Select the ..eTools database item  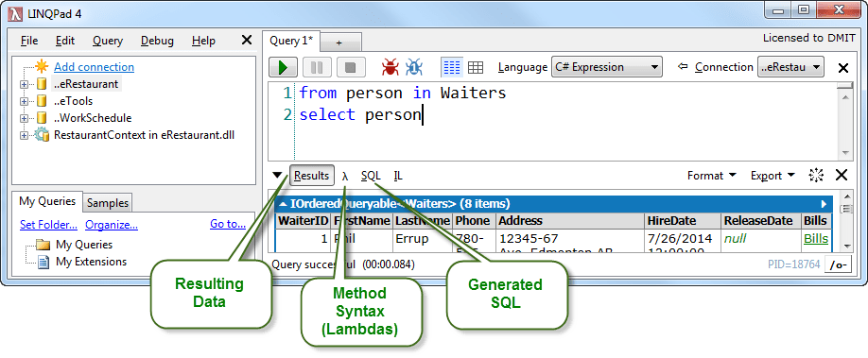73,101
